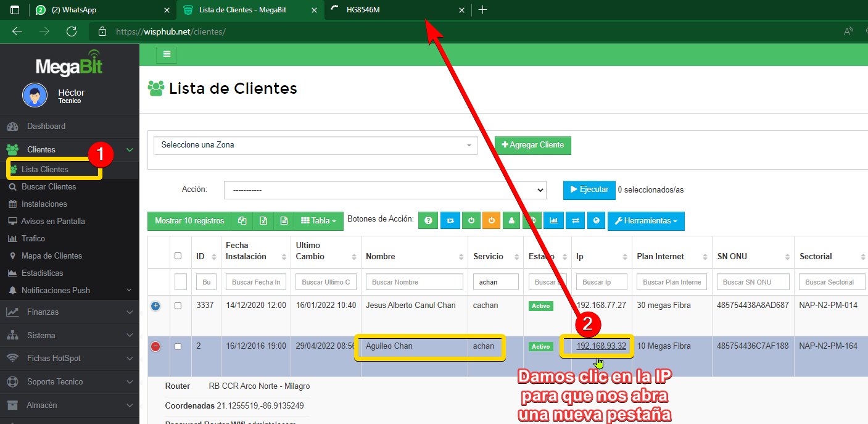Check the box for Aguileo Chan's row
868x424 pixels.
click(178, 347)
